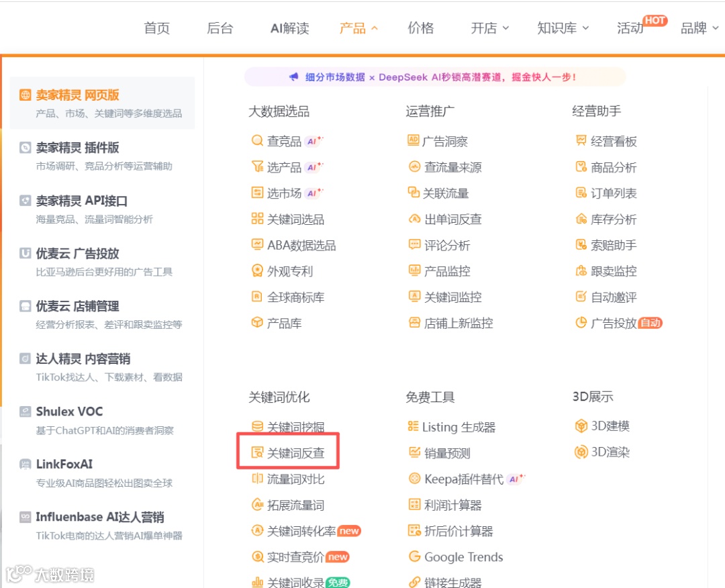Click the 细分市场数据 DeepSeek promo banner
The width and height of the screenshot is (725, 588).
click(x=434, y=77)
